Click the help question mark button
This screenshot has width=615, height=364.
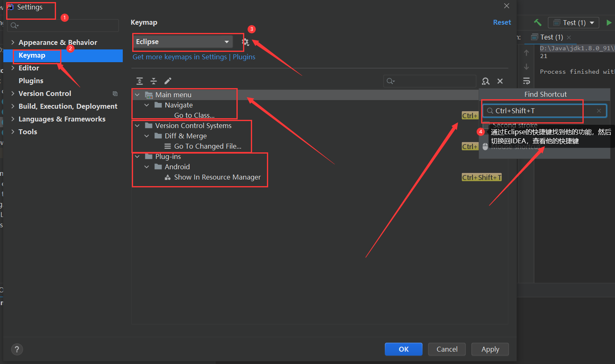[17, 350]
